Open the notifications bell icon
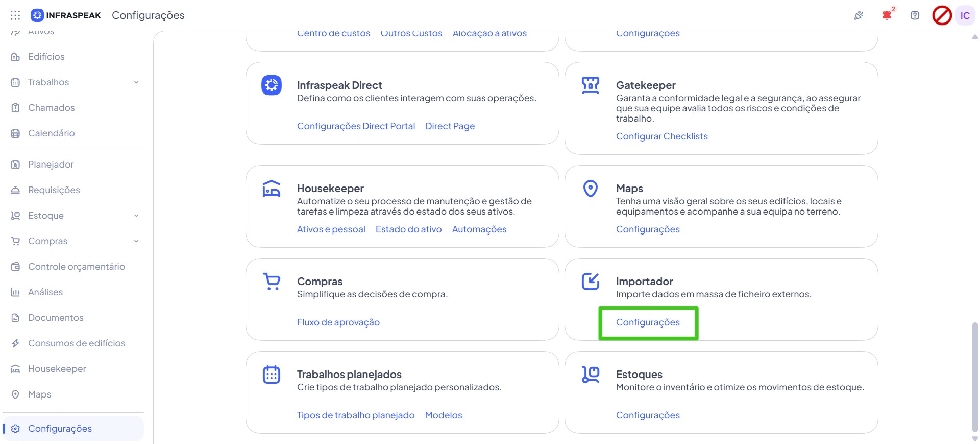The height and width of the screenshot is (444, 980). pyautogui.click(x=887, y=15)
